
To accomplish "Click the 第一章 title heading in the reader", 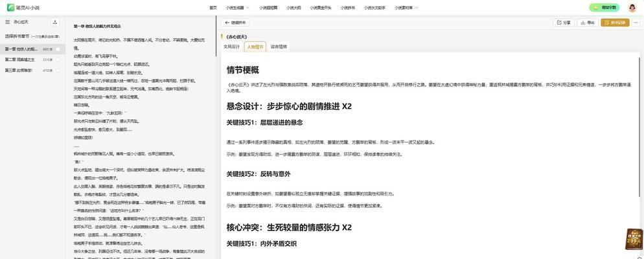I will (97, 27).
